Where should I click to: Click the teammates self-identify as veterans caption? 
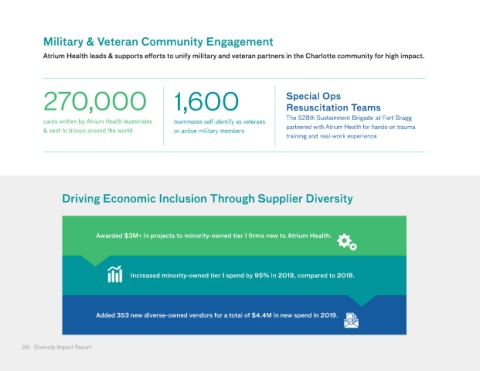(219, 126)
